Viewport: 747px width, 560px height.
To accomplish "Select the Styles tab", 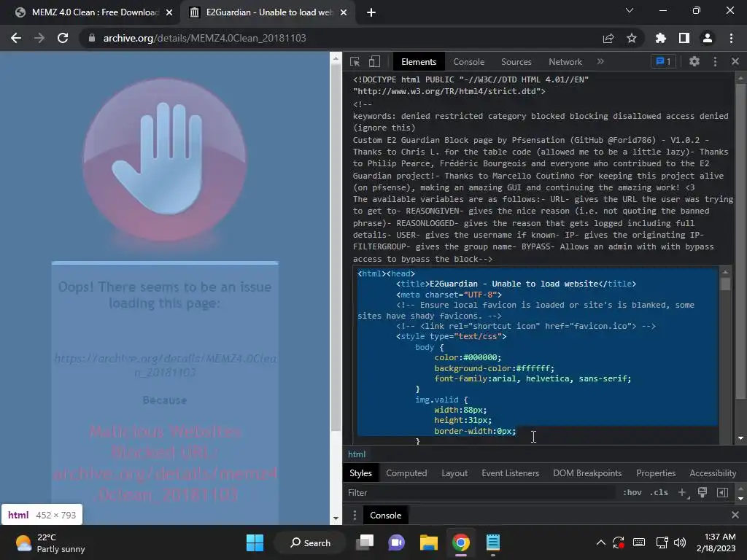I will click(360, 472).
